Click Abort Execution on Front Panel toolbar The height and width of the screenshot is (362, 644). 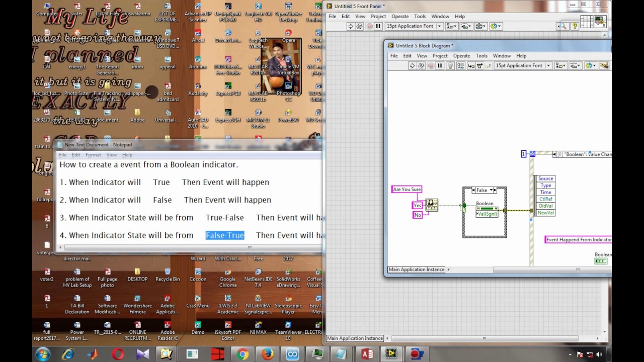(370, 26)
